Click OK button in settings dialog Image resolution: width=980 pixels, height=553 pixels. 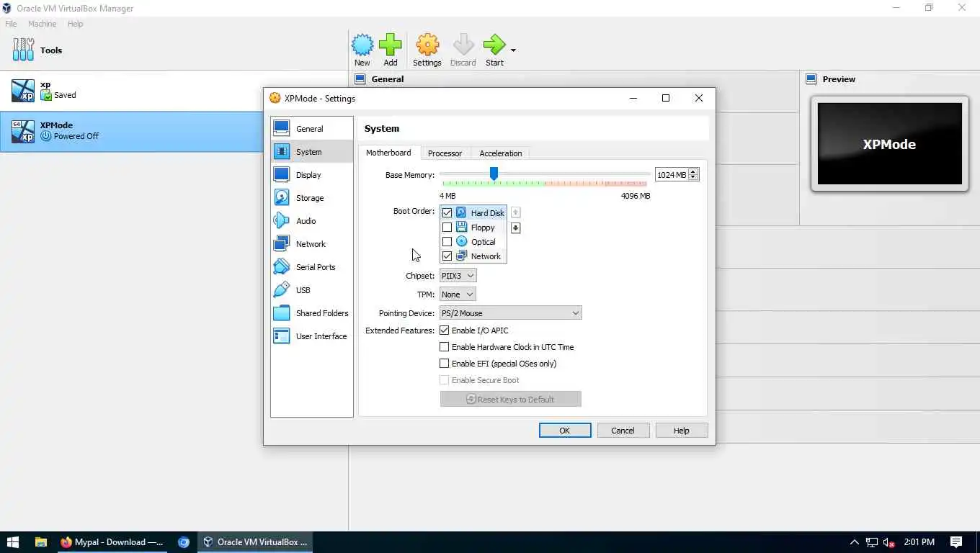pos(565,431)
